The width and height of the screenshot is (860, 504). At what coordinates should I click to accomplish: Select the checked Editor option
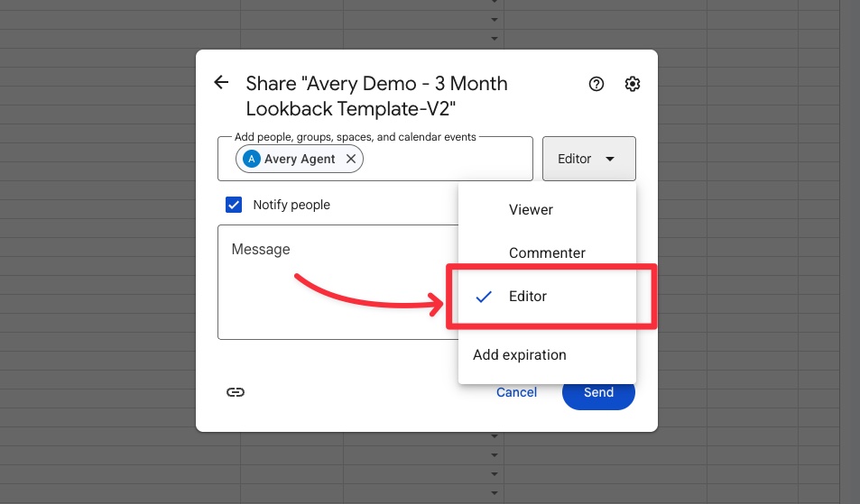point(548,297)
